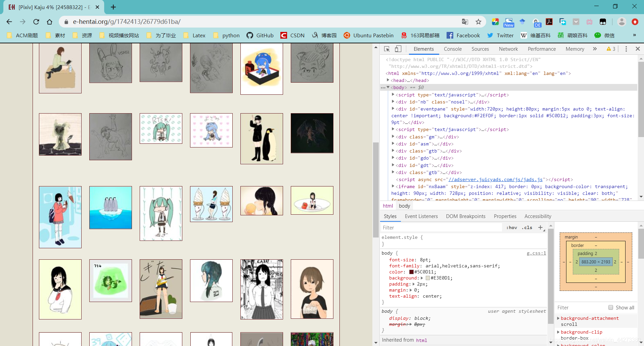
Task: Add a new style rule with plus icon
Action: coord(540,227)
